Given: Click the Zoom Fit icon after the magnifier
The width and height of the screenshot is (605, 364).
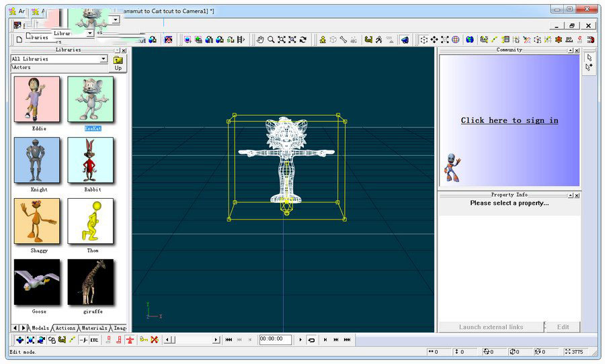Looking at the screenshot, I should pos(282,40).
